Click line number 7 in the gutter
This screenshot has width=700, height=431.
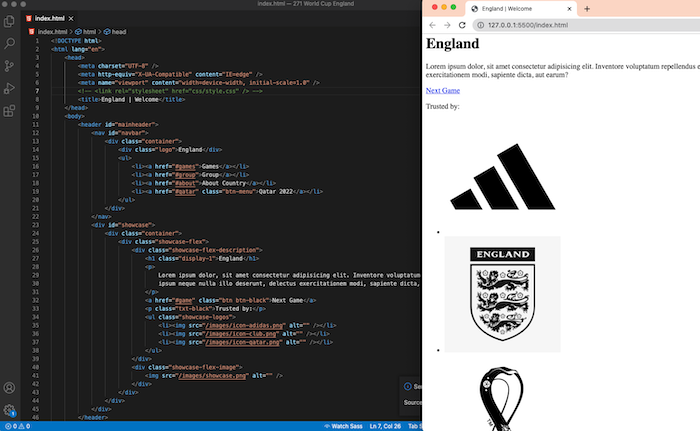click(x=38, y=91)
